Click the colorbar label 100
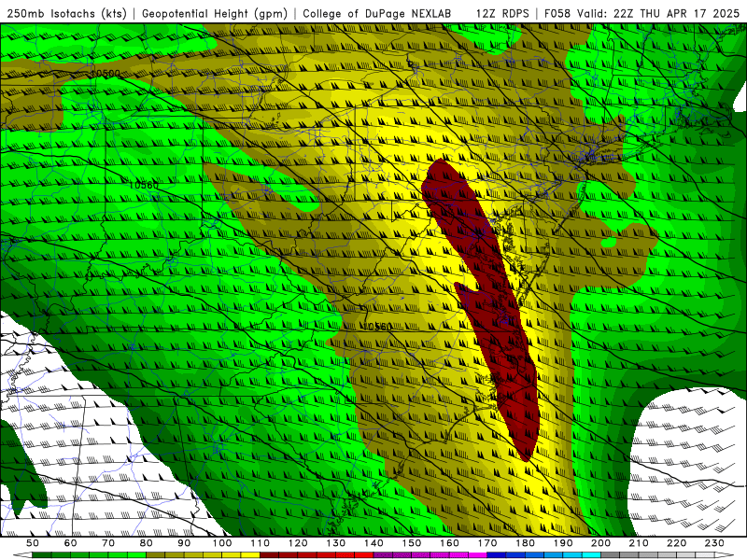Viewport: 747px width, 560px height. (222, 543)
